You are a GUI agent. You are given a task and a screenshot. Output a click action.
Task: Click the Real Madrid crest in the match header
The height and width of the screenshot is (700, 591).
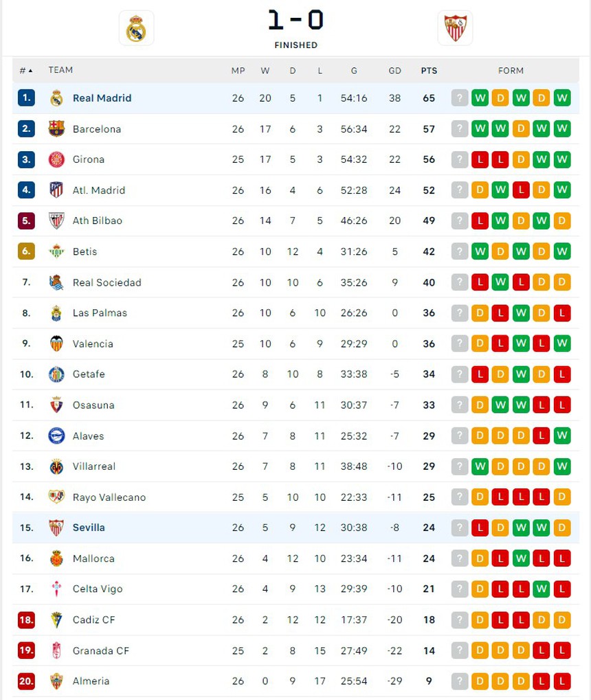(x=136, y=28)
